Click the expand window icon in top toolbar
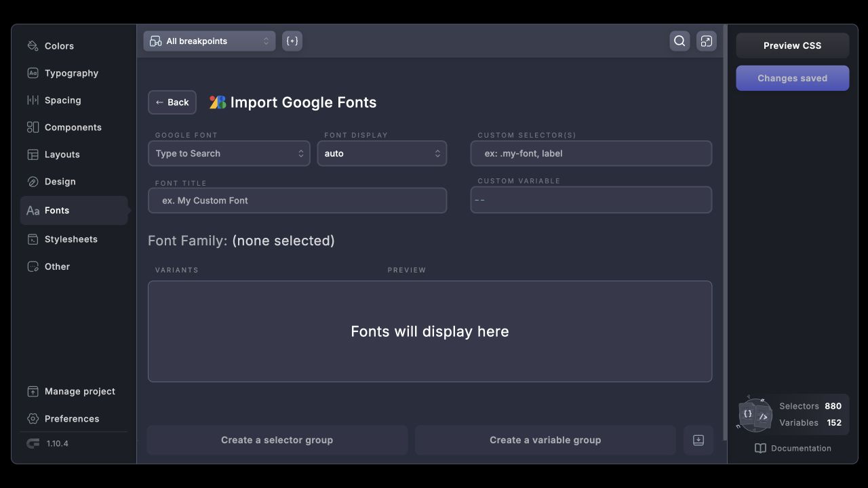868x488 pixels. tap(707, 41)
